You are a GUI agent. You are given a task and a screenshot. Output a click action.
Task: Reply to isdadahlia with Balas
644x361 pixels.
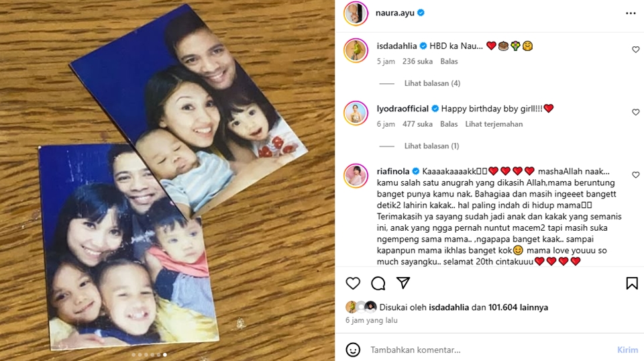pyautogui.click(x=449, y=61)
